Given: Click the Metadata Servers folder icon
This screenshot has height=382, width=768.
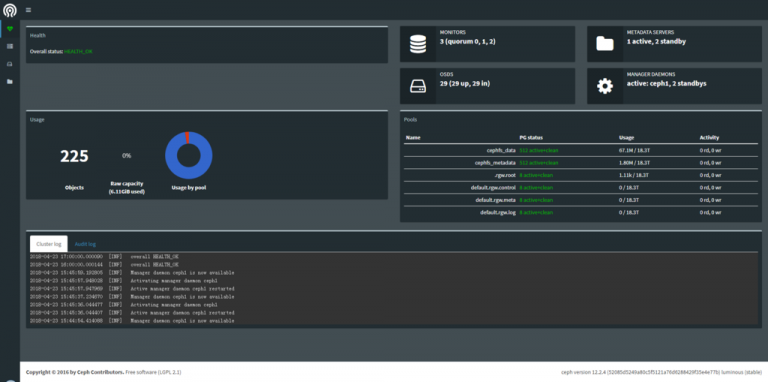Looking at the screenshot, I should [x=605, y=44].
